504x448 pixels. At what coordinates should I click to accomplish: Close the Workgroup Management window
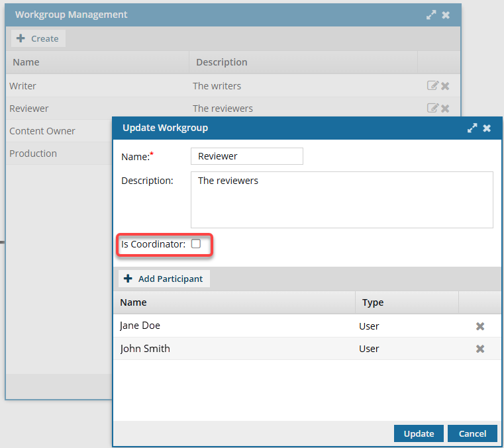pyautogui.click(x=446, y=15)
